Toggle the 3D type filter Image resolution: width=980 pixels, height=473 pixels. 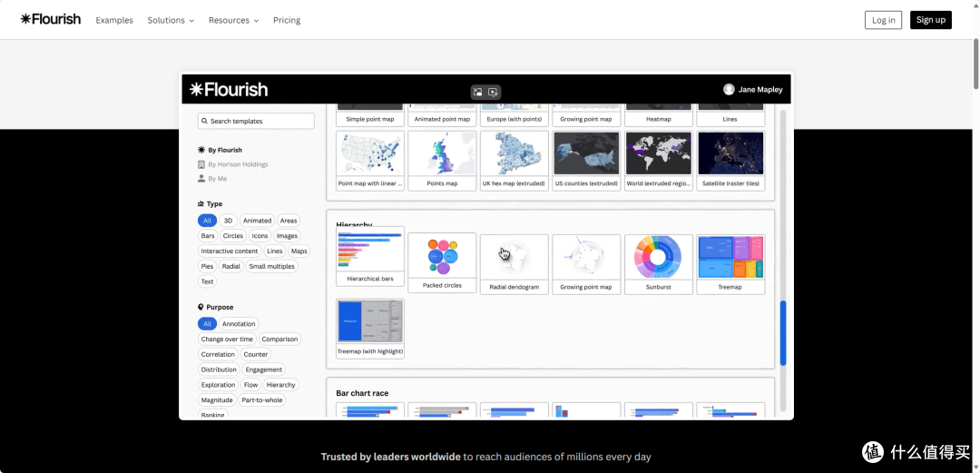(x=228, y=221)
